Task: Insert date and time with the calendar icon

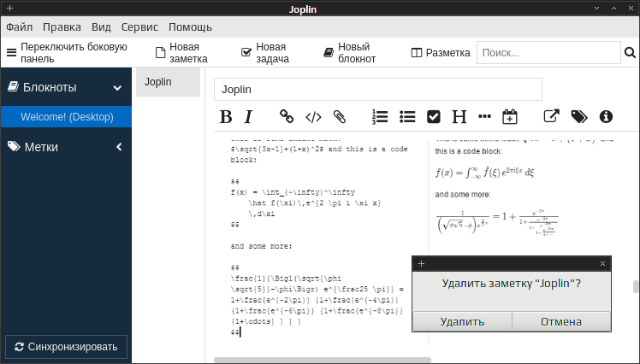Action: [x=510, y=116]
